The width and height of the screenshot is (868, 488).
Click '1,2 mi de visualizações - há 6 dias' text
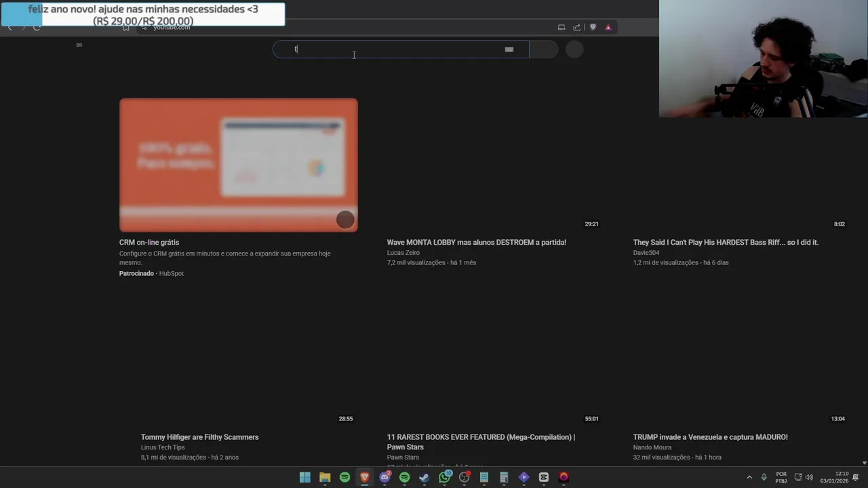click(x=681, y=263)
